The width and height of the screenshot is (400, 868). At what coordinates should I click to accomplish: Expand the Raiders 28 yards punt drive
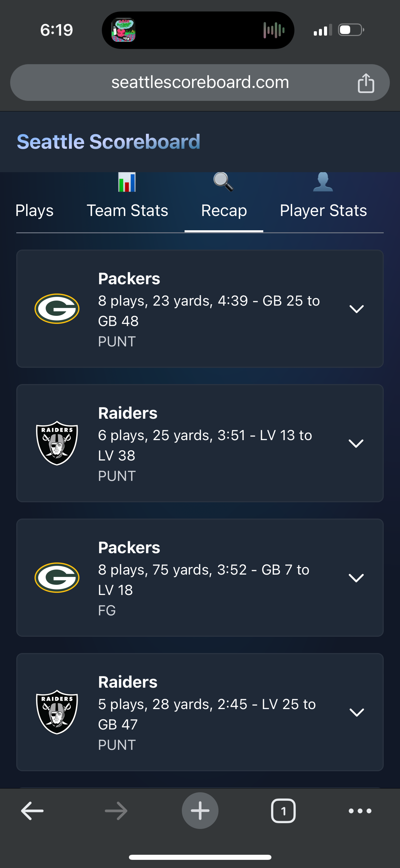click(200, 712)
